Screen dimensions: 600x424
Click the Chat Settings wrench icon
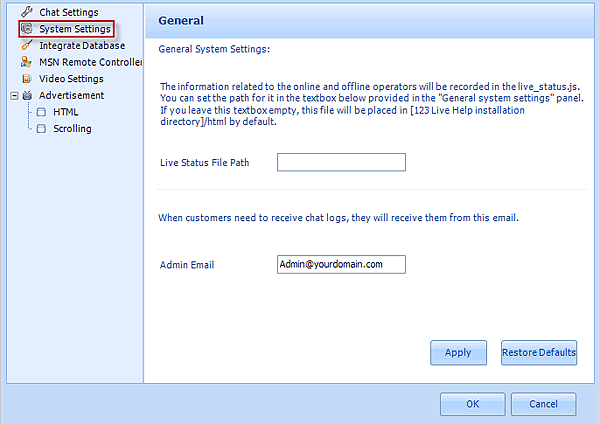pos(27,12)
